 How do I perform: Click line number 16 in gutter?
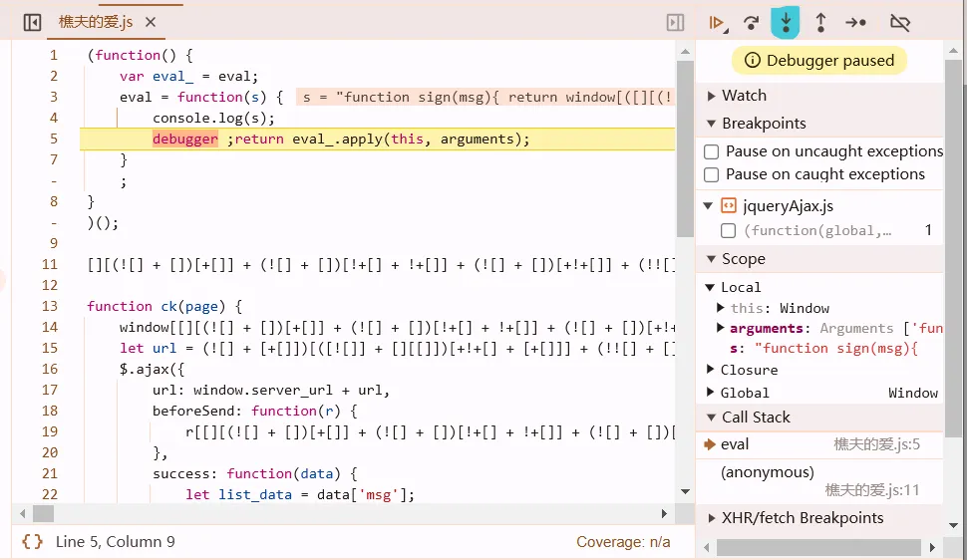50,370
